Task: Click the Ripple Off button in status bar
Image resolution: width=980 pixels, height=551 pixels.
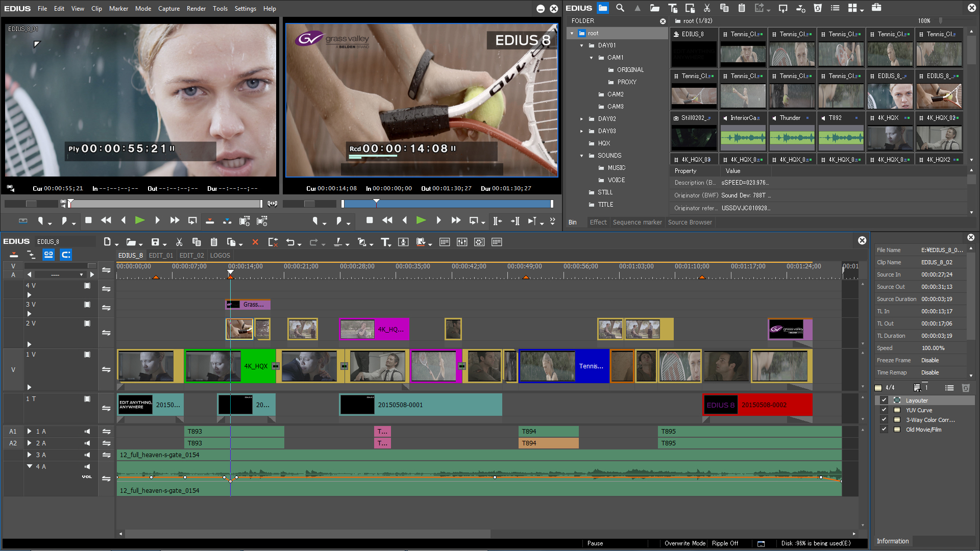Action: [727, 543]
